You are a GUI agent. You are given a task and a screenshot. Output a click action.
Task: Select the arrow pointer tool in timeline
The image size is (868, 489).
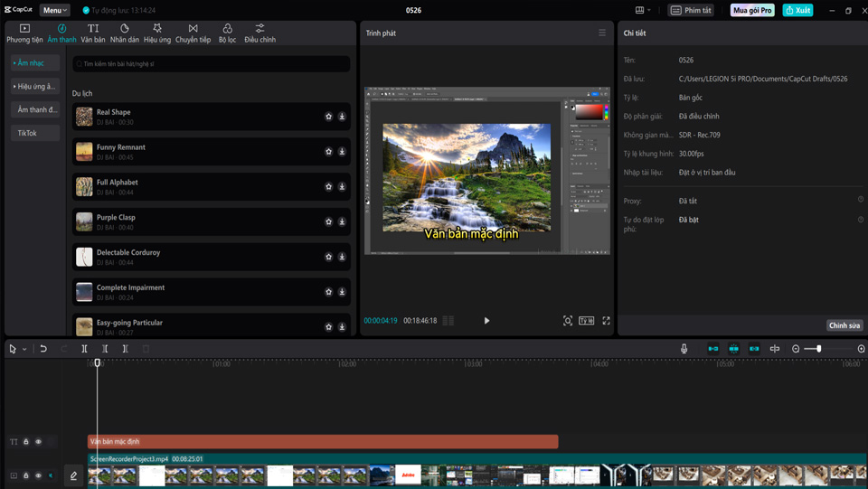pos(13,349)
